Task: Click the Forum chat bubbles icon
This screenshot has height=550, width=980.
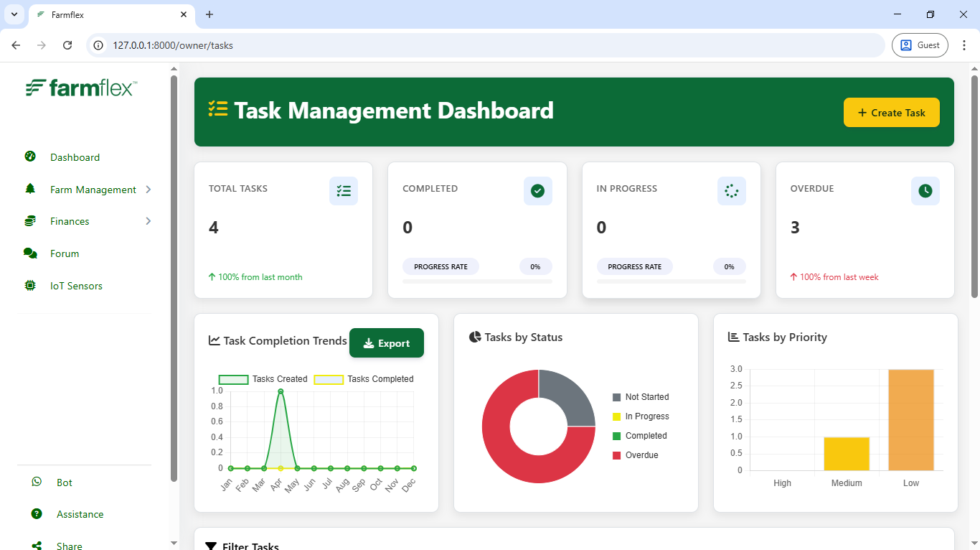Action: 30,253
